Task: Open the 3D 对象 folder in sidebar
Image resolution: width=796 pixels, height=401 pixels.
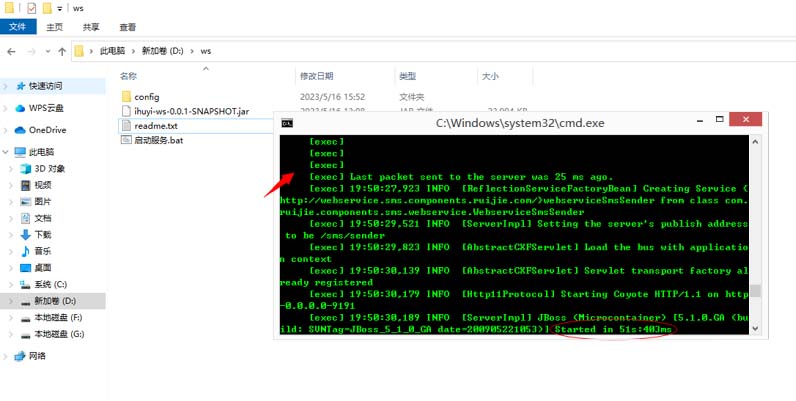Action: pos(49,169)
